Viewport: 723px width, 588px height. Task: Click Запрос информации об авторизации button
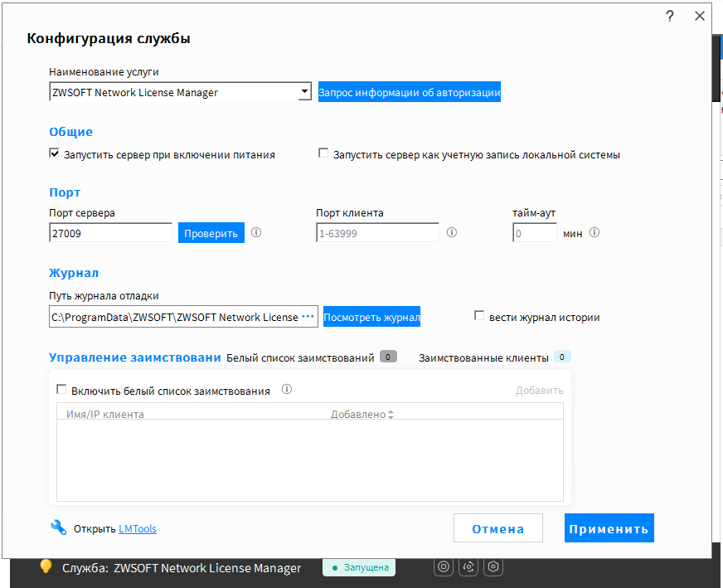tap(410, 92)
